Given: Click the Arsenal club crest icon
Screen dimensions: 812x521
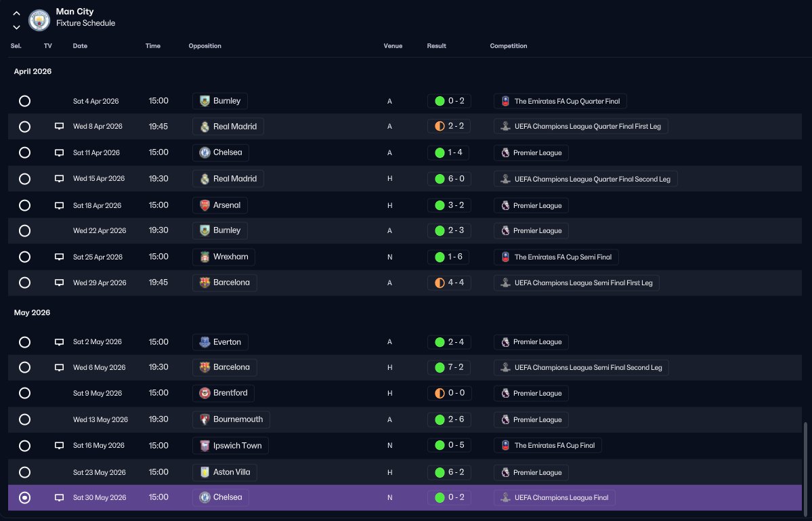Looking at the screenshot, I should [205, 205].
